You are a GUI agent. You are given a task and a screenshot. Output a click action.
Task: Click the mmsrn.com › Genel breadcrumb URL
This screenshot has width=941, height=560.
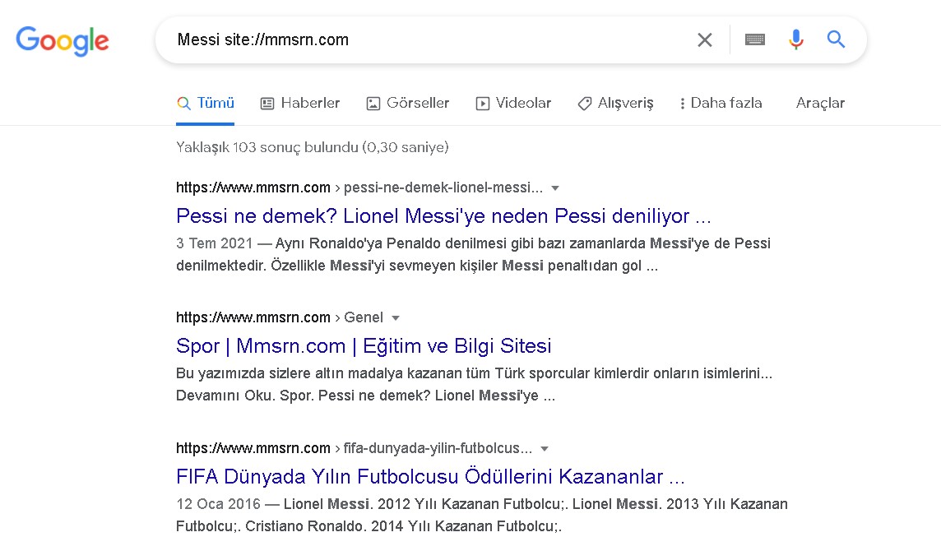[279, 317]
